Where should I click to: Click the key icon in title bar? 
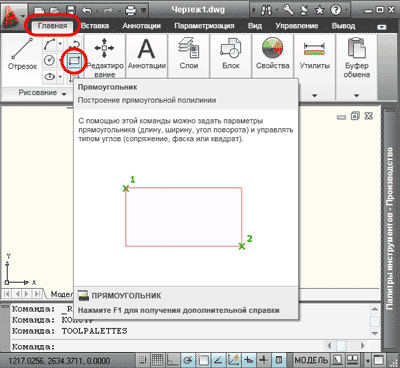point(289,10)
